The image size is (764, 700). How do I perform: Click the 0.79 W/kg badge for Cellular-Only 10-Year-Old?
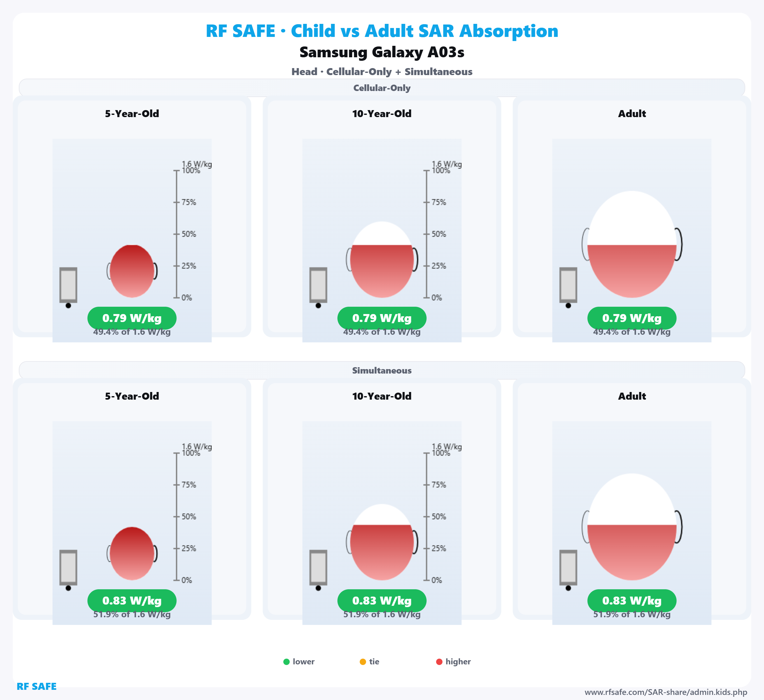[x=382, y=318]
